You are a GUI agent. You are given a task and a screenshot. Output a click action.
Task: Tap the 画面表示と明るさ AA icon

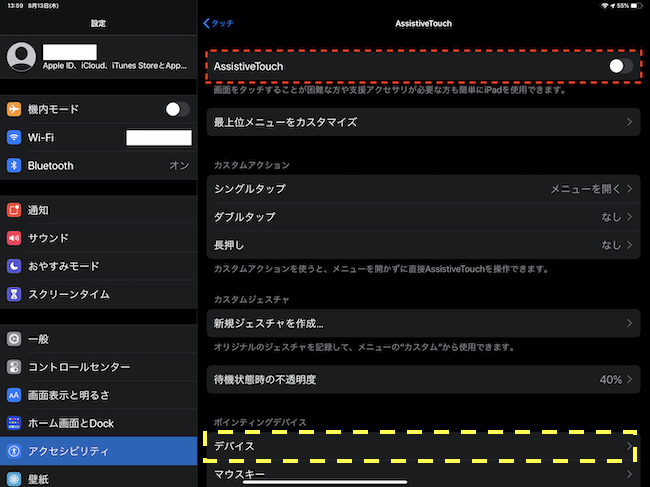point(14,395)
